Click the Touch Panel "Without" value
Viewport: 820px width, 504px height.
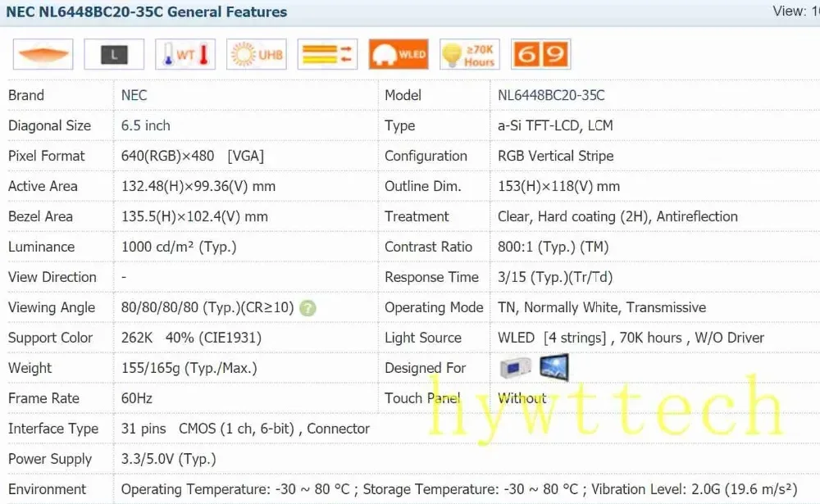(x=521, y=398)
